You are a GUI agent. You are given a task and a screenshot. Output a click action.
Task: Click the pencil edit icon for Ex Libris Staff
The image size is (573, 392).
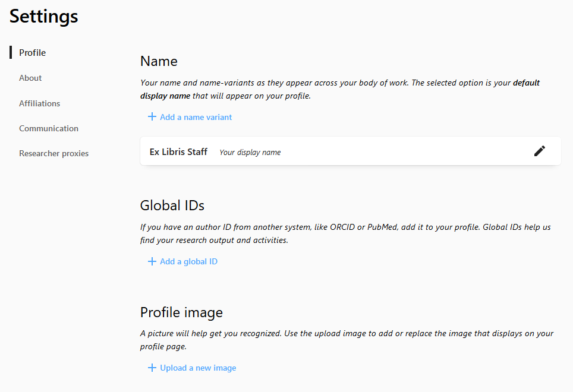click(539, 151)
